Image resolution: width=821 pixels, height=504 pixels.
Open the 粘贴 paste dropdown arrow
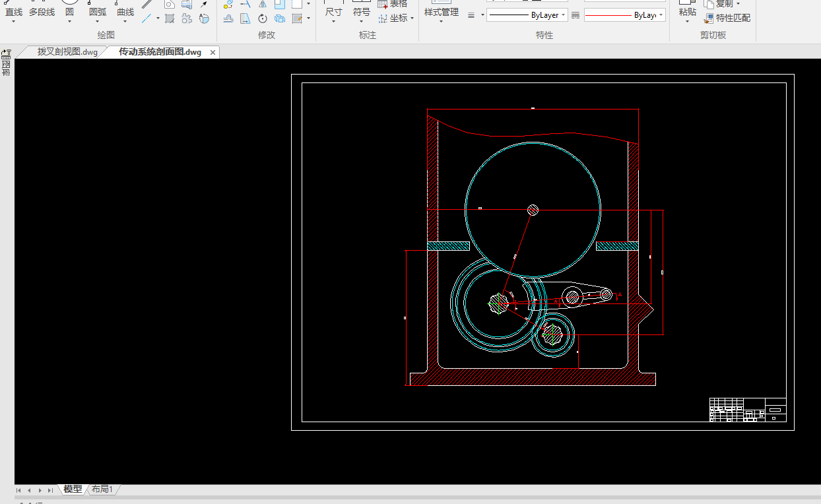click(686, 22)
